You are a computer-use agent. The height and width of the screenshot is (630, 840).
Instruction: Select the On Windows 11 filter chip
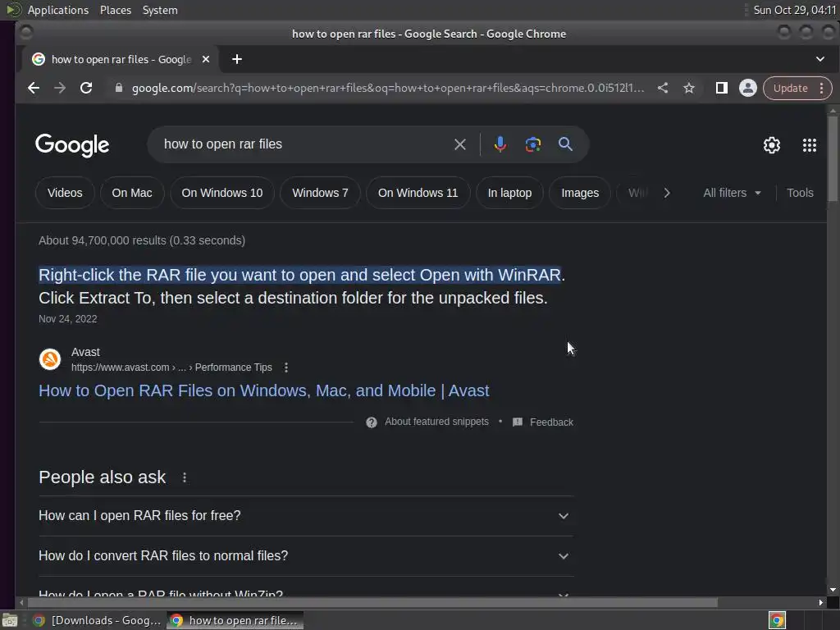[418, 193]
